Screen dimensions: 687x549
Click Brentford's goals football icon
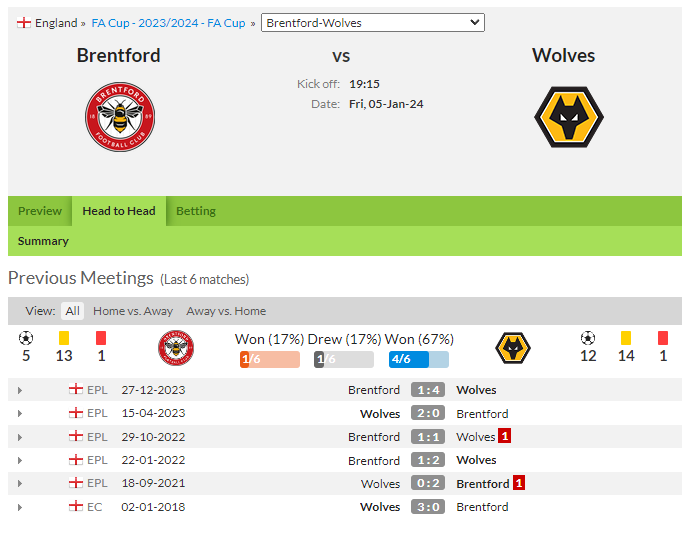click(x=26, y=338)
